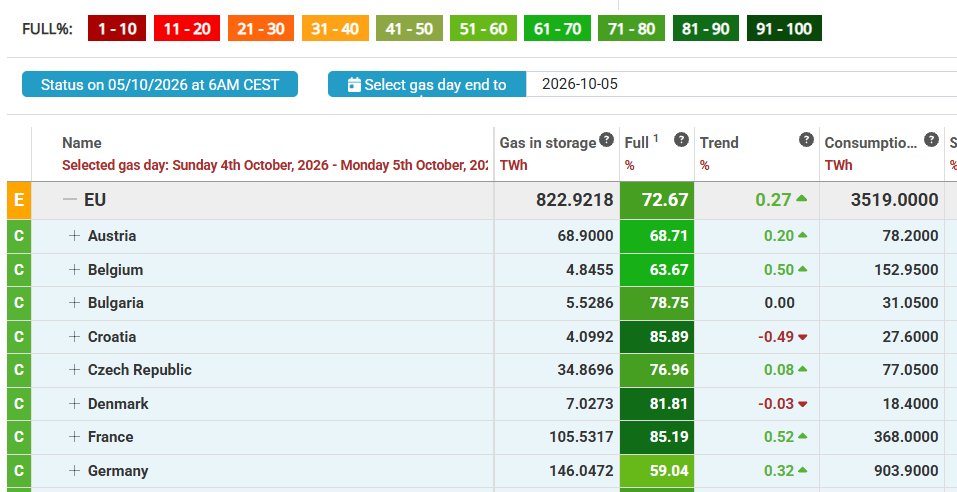This screenshot has height=492, width=957.
Task: Click the 41 - 50 olive legend swatch
Action: point(410,29)
